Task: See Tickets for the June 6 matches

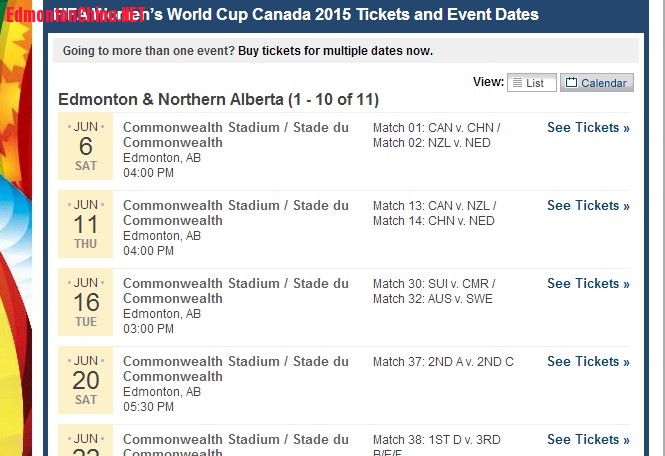Action: 588,128
